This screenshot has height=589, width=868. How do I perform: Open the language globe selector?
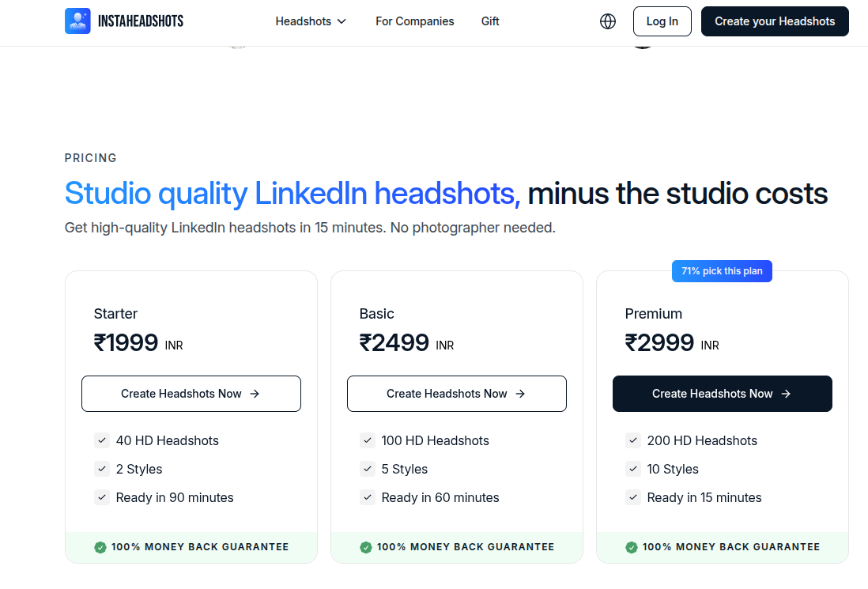[608, 21]
